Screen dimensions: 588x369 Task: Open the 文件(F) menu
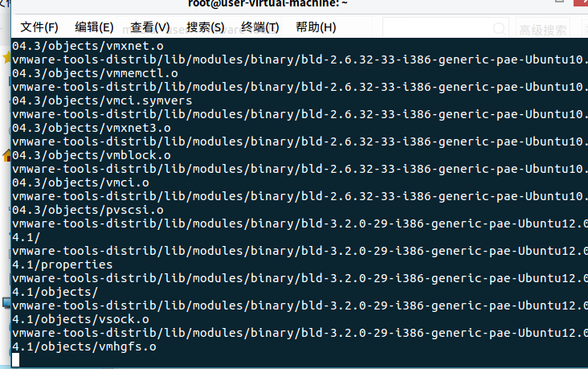coord(39,27)
